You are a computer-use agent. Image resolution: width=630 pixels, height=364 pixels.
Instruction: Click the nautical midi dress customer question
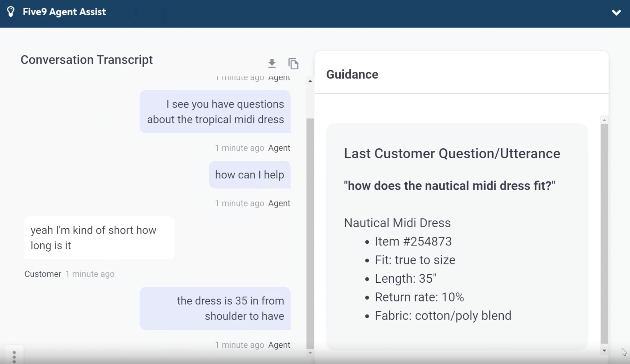click(449, 186)
